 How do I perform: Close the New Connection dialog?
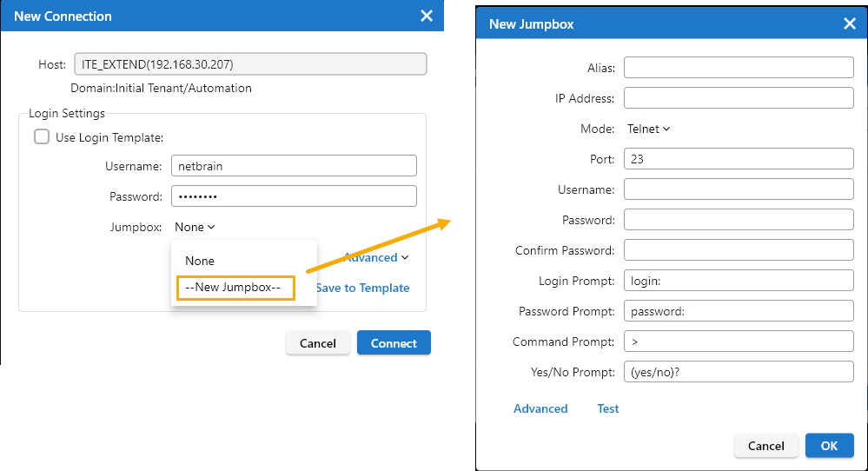coord(426,16)
